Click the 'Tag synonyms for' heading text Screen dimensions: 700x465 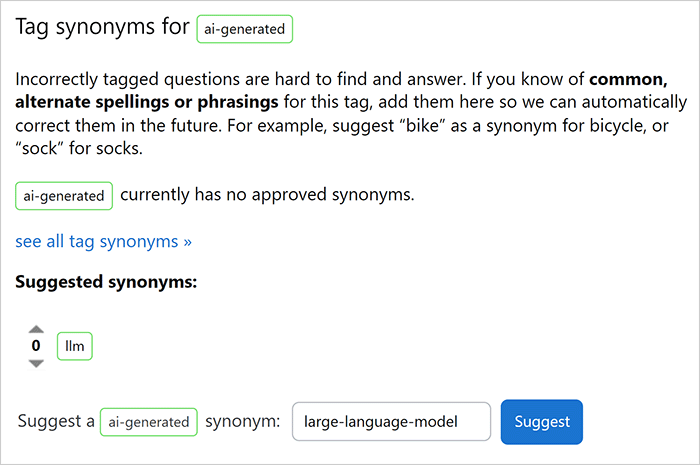(x=102, y=28)
